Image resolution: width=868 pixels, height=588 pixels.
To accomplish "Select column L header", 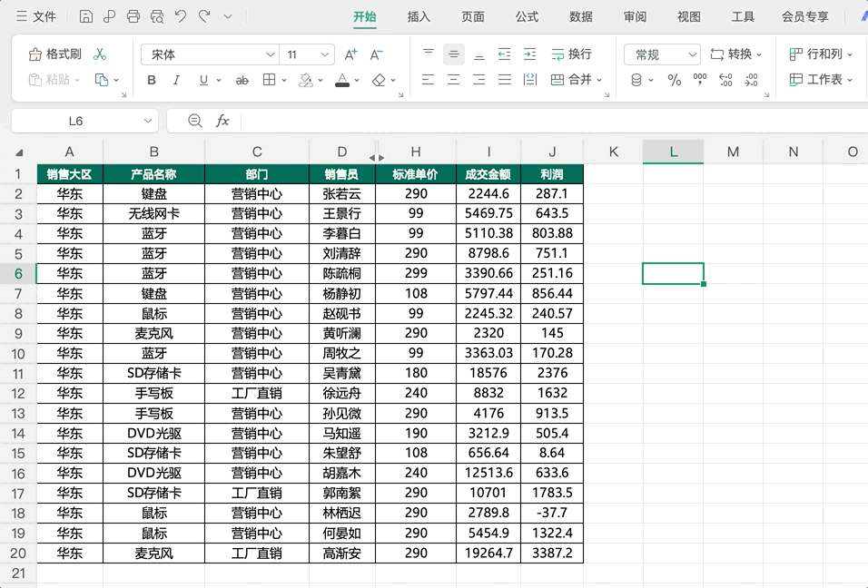I will click(673, 152).
